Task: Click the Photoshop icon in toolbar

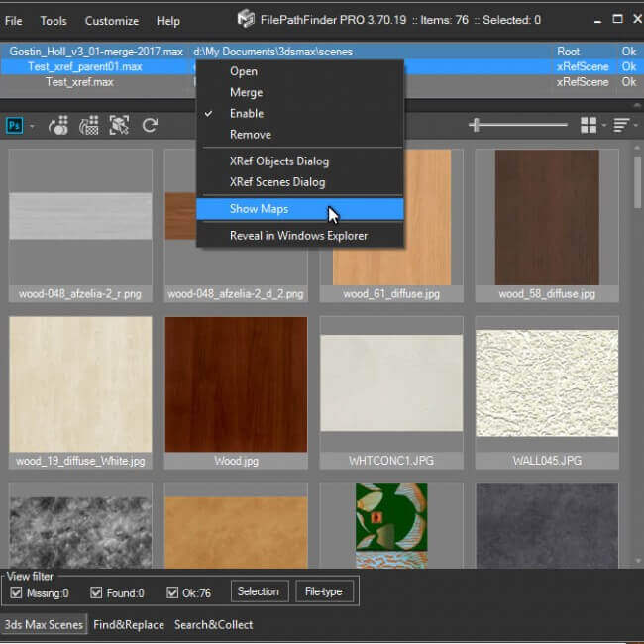Action: (x=15, y=125)
